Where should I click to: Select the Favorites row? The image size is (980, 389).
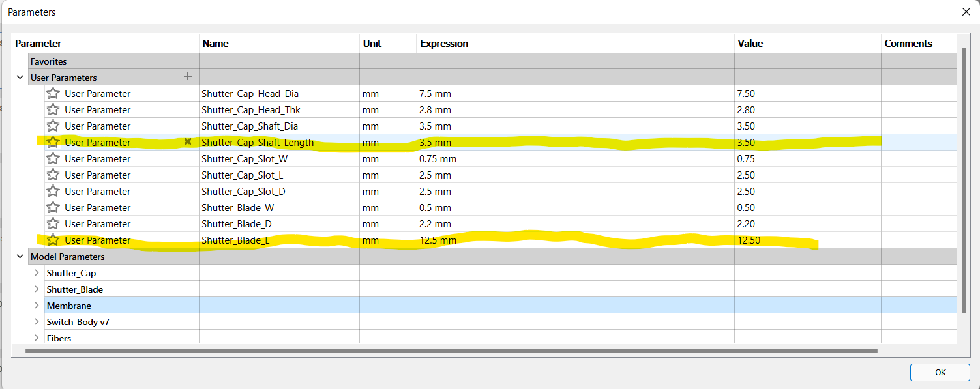[492, 61]
